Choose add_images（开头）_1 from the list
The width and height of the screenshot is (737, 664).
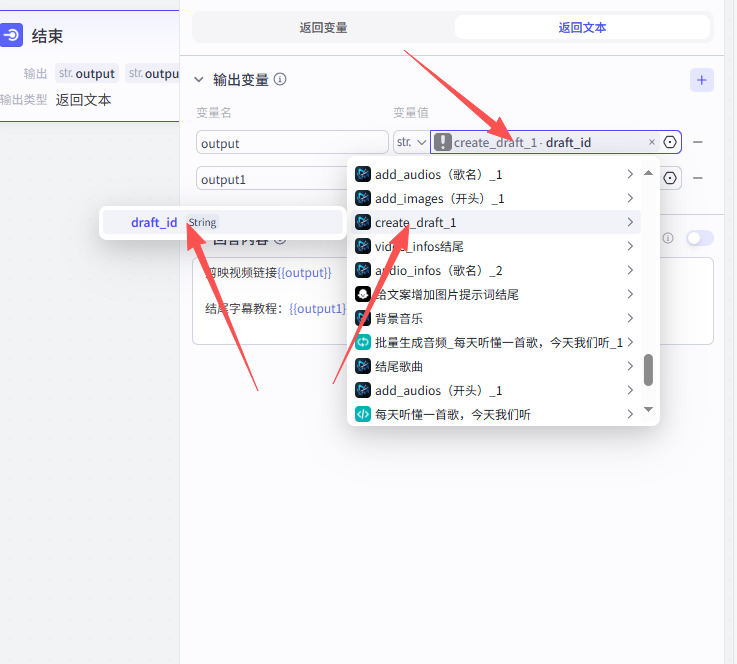[439, 198]
